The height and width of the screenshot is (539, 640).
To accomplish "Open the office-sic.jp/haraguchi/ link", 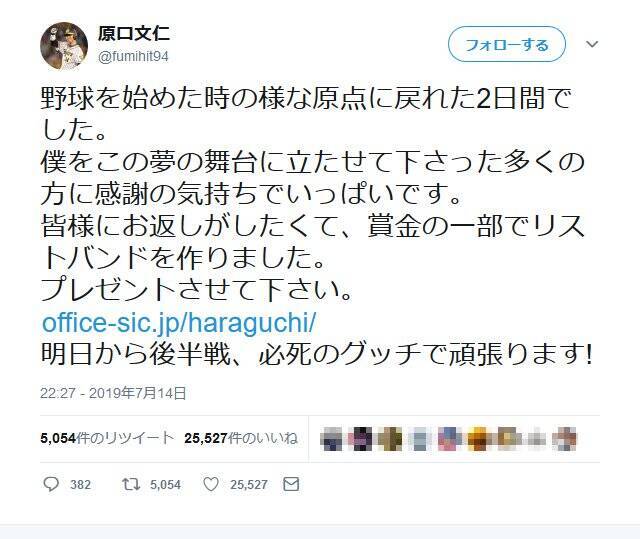I will (x=179, y=323).
